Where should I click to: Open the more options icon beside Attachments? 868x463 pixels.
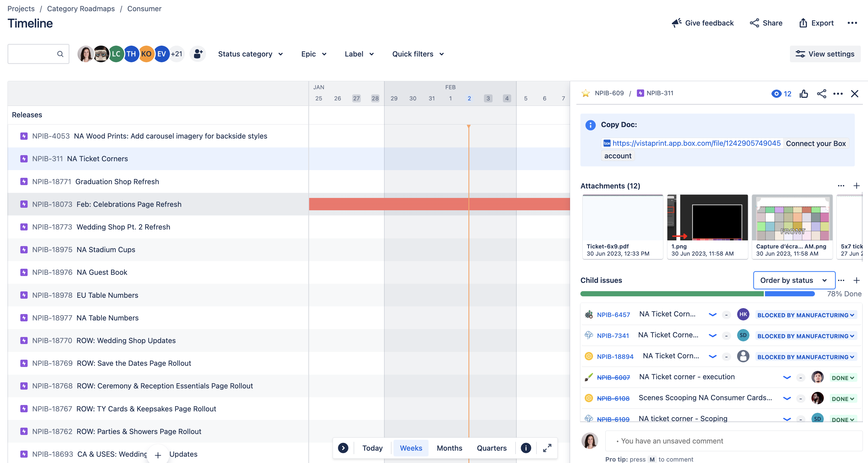coord(841,186)
